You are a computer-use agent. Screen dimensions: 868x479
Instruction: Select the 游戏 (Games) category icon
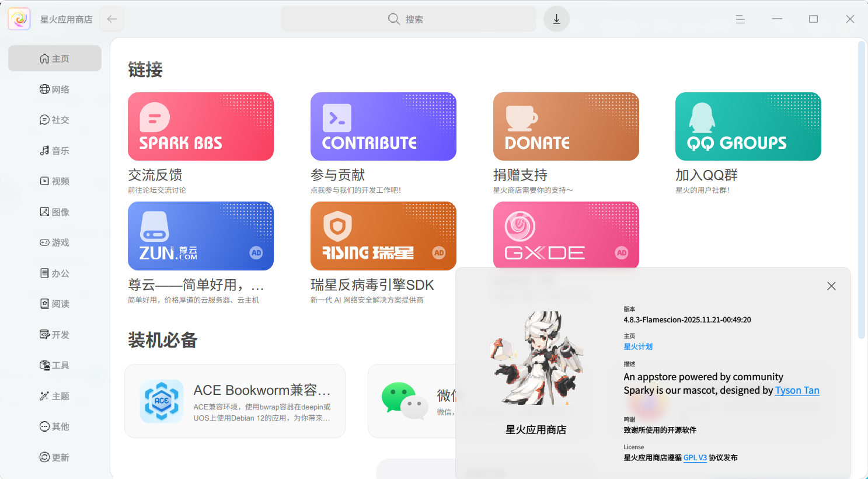pos(54,242)
